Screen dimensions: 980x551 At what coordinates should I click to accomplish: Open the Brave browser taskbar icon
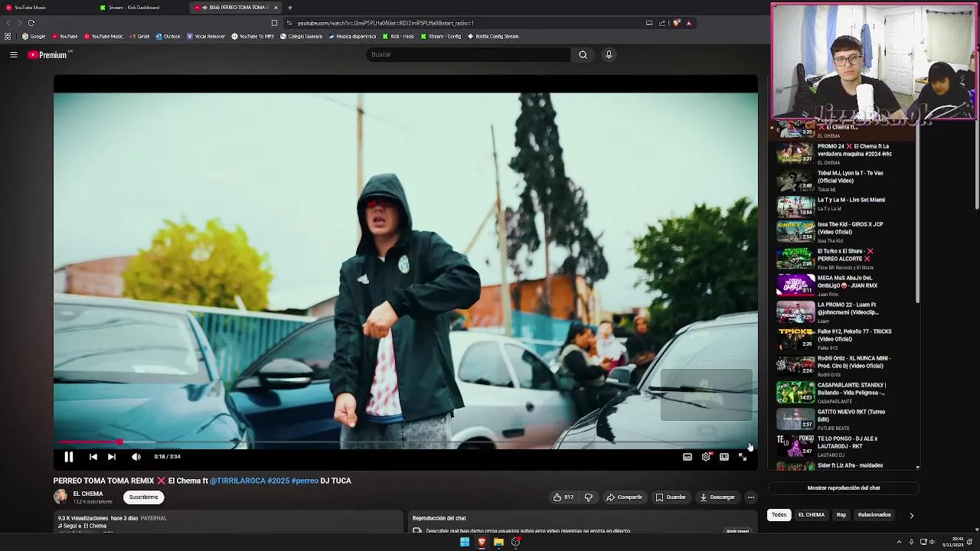pos(482,542)
